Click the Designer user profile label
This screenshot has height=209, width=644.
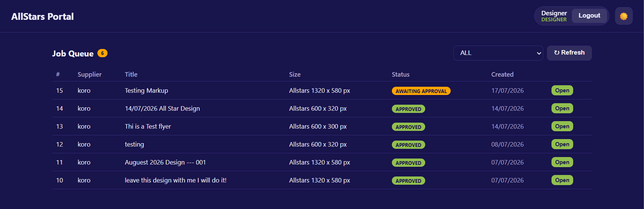tap(554, 16)
